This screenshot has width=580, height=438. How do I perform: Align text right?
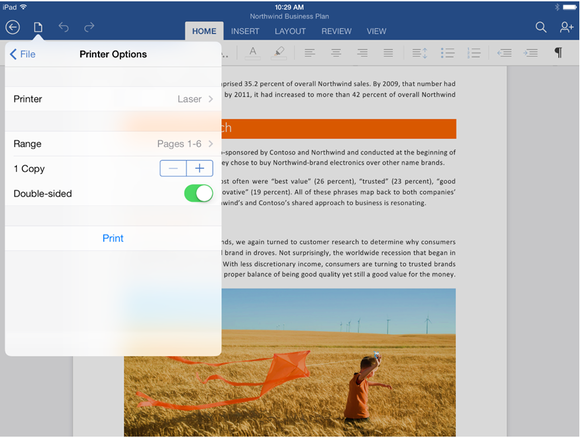tap(362, 53)
